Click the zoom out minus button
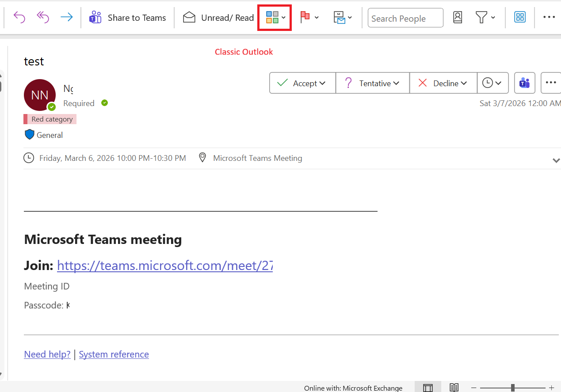 tap(474, 388)
